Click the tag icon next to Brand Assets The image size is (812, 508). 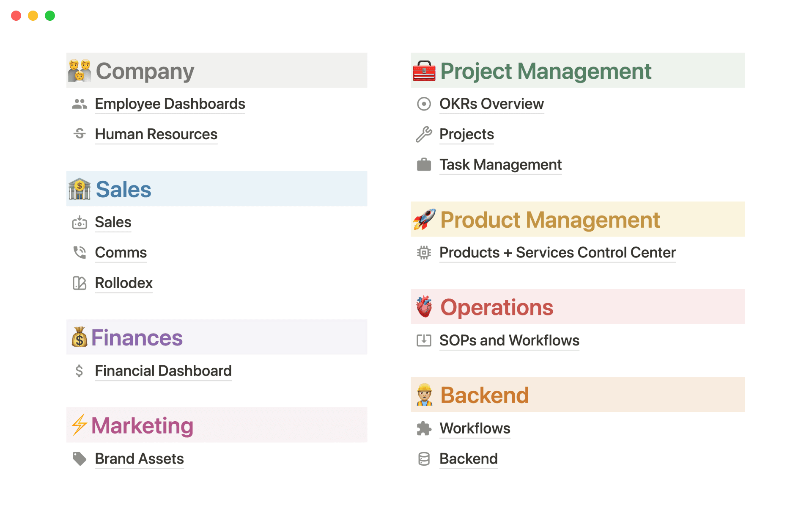tap(80, 459)
